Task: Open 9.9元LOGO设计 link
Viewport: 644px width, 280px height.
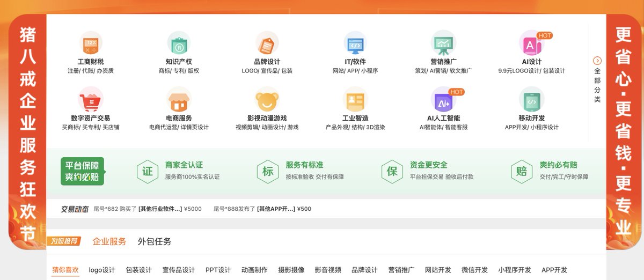Action: pyautogui.click(x=518, y=71)
